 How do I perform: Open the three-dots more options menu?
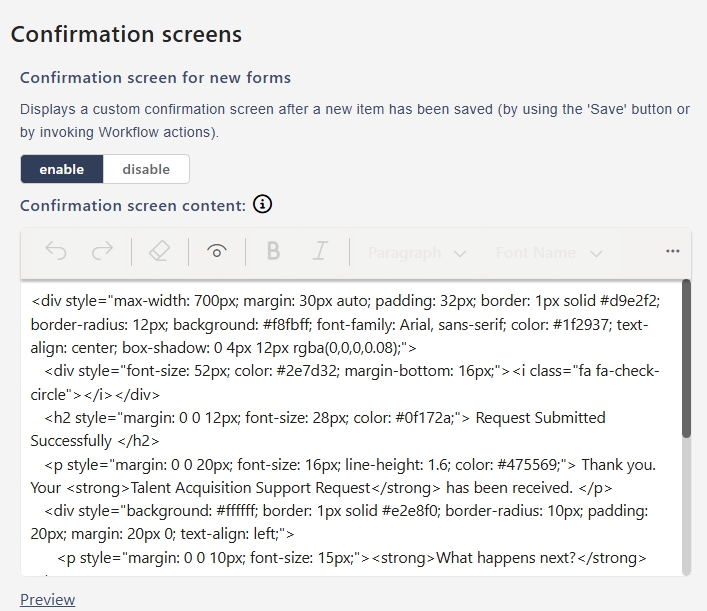click(672, 251)
